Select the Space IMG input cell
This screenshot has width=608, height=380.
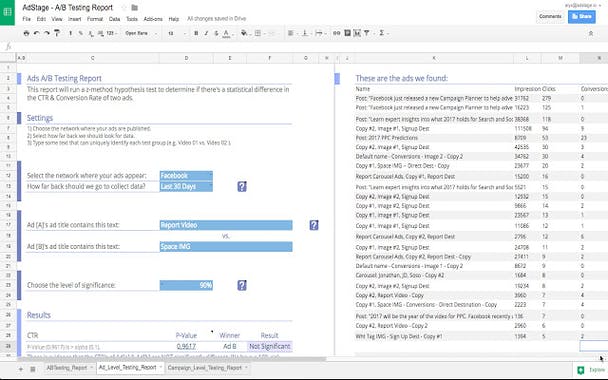tap(226, 247)
